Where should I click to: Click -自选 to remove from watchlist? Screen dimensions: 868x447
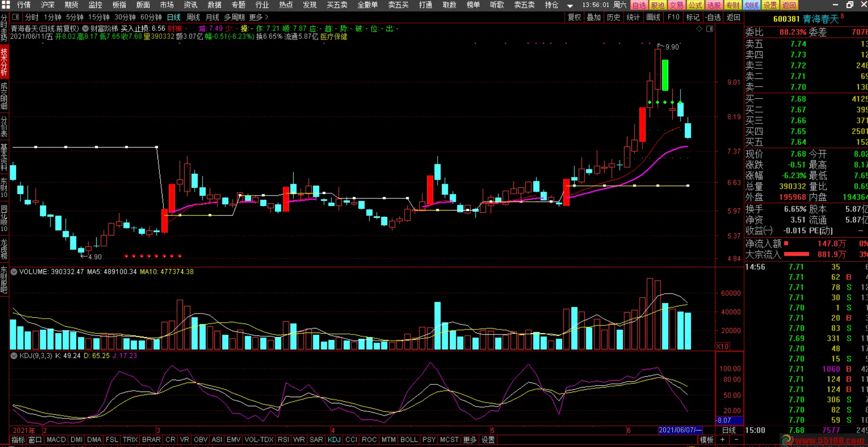(x=713, y=17)
